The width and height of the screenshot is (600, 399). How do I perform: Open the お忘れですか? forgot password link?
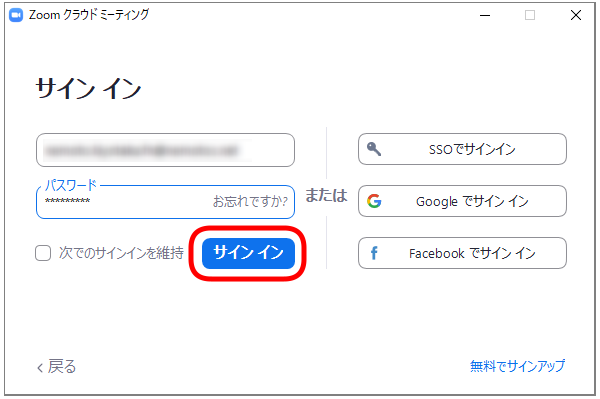click(x=250, y=201)
